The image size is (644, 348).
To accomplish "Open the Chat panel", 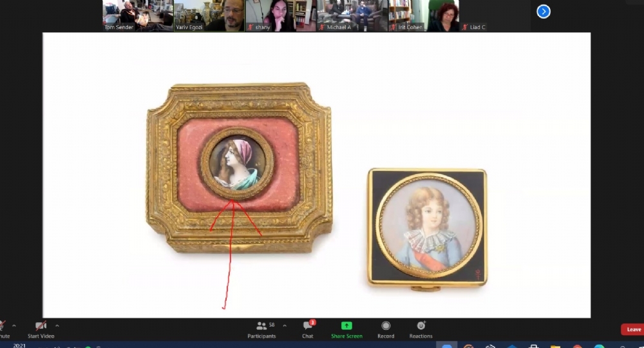I will click(x=308, y=330).
